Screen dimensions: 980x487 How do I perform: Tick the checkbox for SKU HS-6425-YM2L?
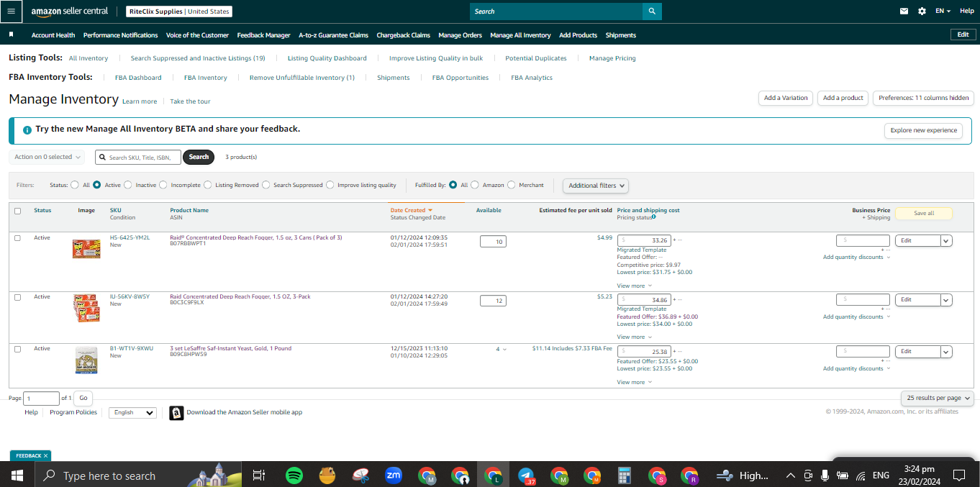tap(17, 238)
